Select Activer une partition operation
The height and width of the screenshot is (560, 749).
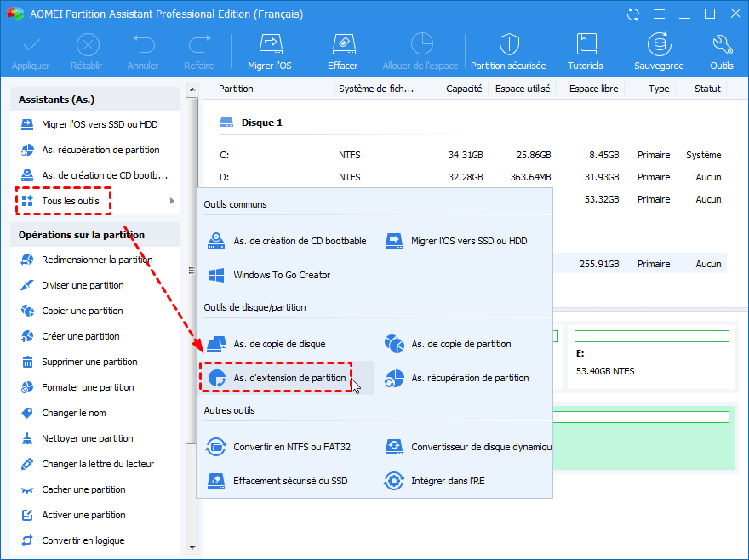click(x=95, y=515)
